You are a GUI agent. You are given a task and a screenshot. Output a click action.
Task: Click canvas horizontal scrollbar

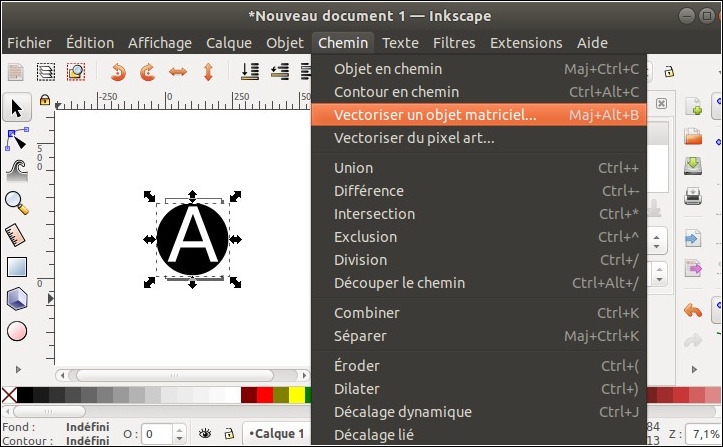point(175,375)
